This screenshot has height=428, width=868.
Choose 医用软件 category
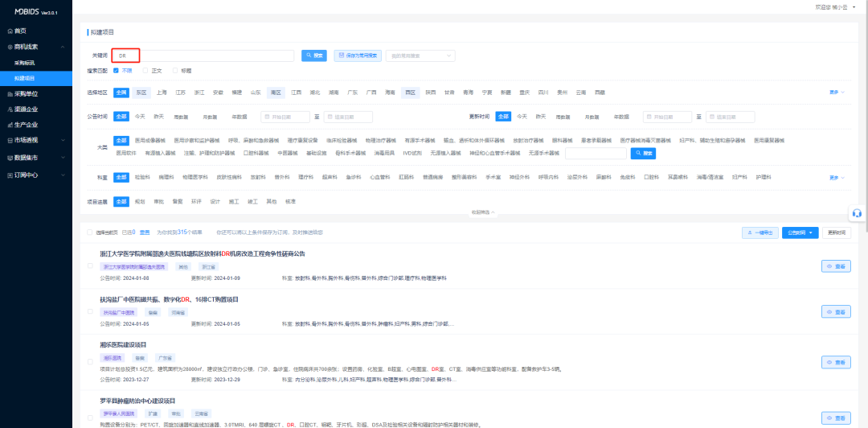click(126, 153)
